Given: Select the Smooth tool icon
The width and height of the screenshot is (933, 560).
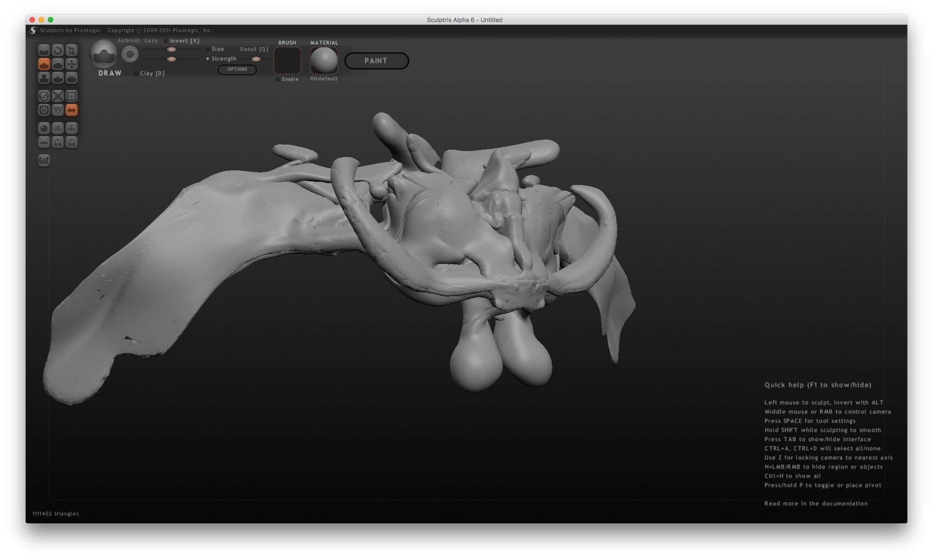Looking at the screenshot, I should (x=72, y=78).
